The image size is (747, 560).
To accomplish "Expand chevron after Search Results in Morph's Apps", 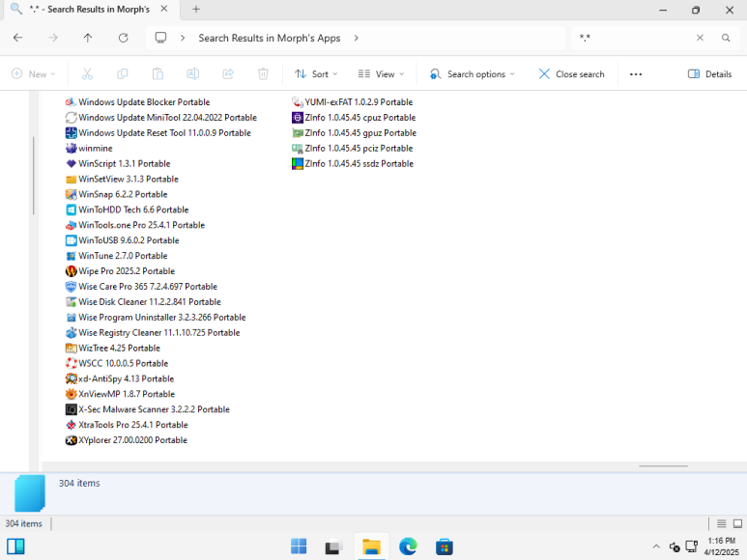I will pos(356,38).
